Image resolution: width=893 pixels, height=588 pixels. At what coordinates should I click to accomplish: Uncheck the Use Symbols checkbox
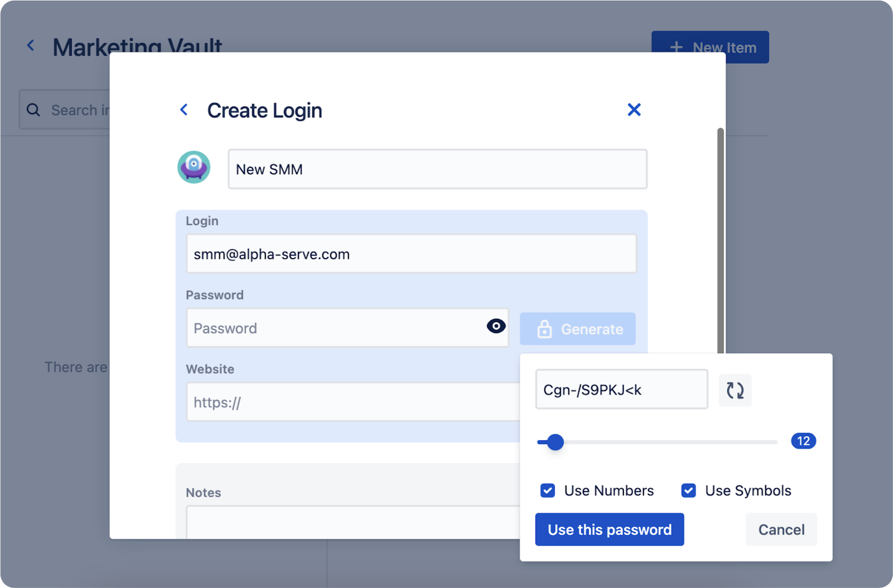pyautogui.click(x=688, y=490)
